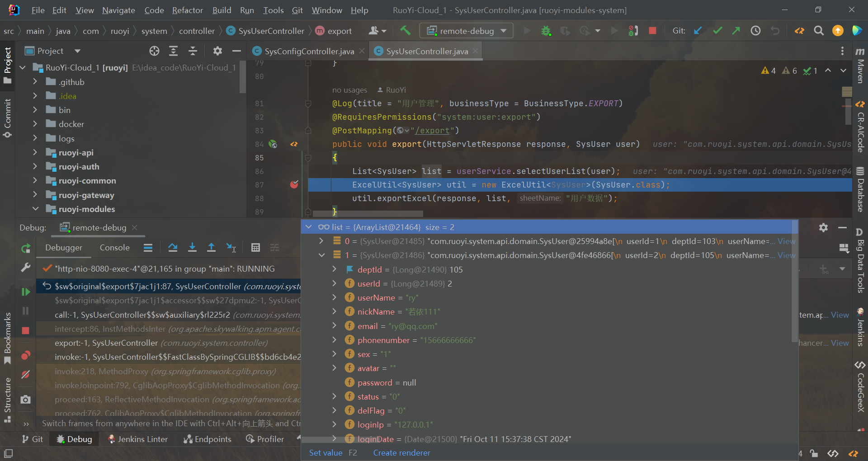The image size is (868, 461).
Task: Click Git commit checkmark icon
Action: [x=717, y=31]
